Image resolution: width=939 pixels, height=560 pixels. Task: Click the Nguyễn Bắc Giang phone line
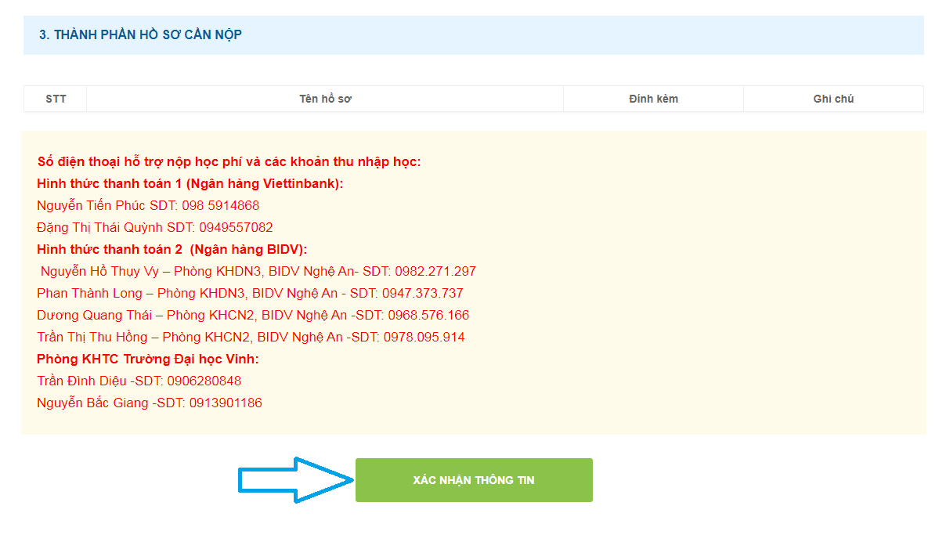[149, 403]
